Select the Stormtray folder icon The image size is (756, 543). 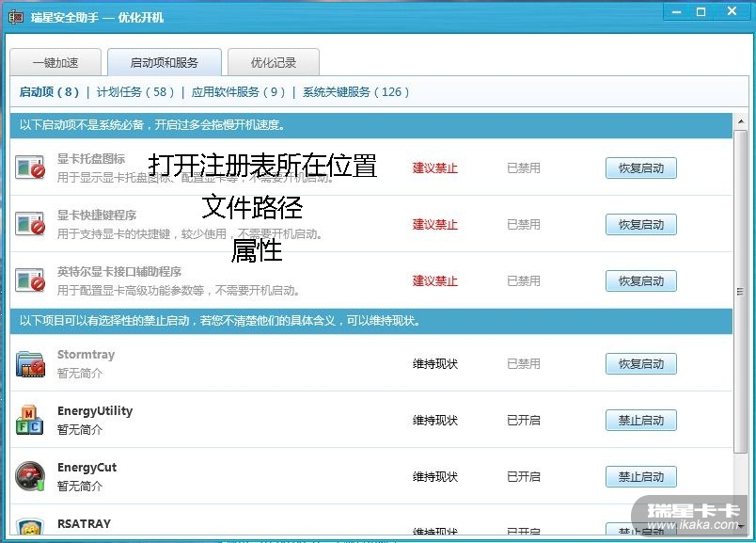tap(30, 363)
